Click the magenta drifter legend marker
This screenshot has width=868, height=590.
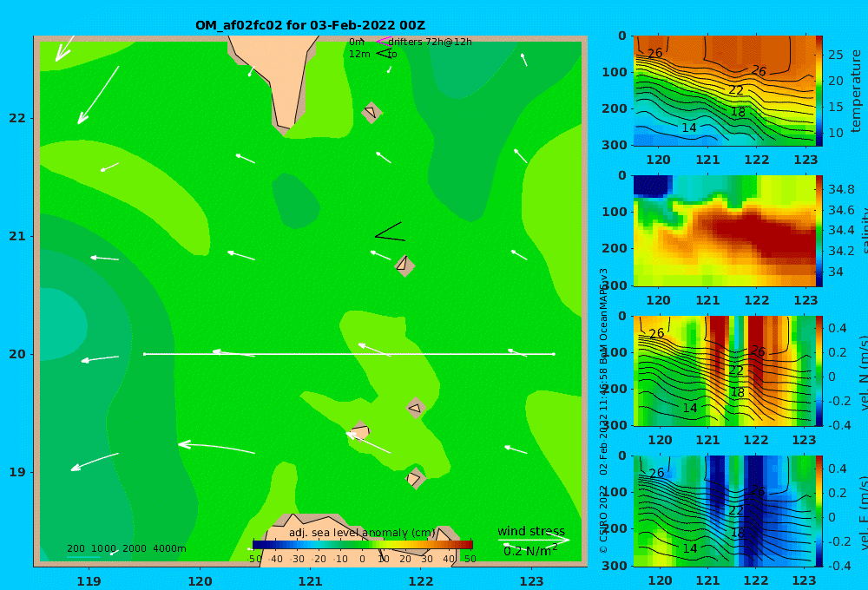383,42
